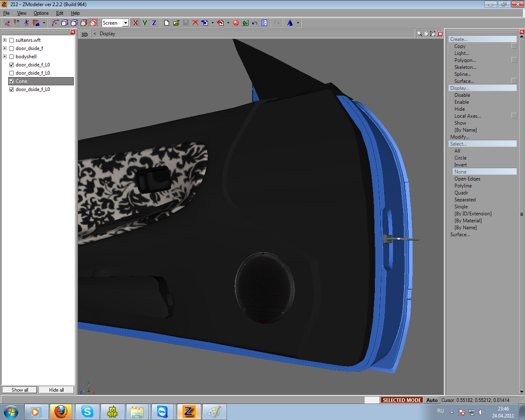Open Firefox from the taskbar
Screen dimensions: 525x420
pyautogui.click(x=61, y=412)
